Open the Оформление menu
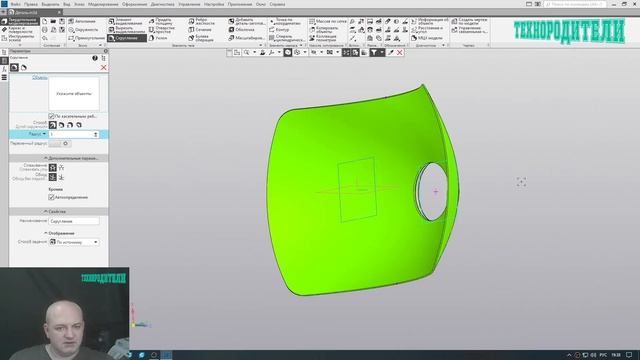 coord(134,4)
